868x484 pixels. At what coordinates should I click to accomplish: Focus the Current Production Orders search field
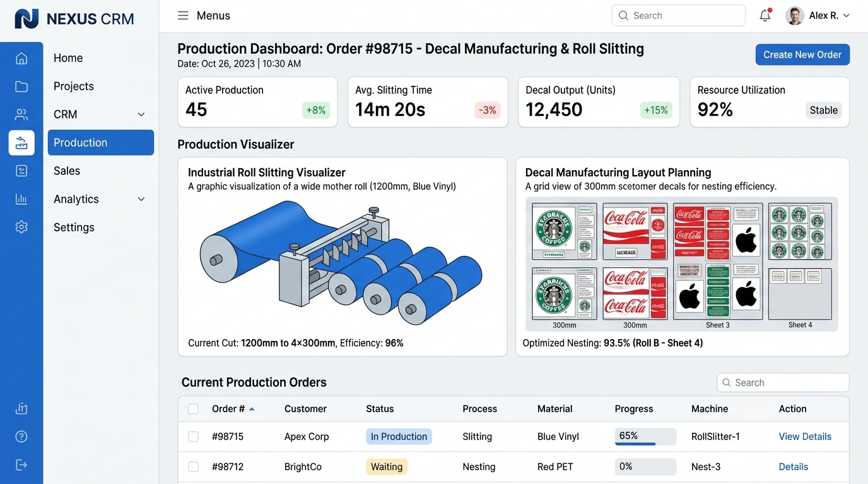click(783, 383)
